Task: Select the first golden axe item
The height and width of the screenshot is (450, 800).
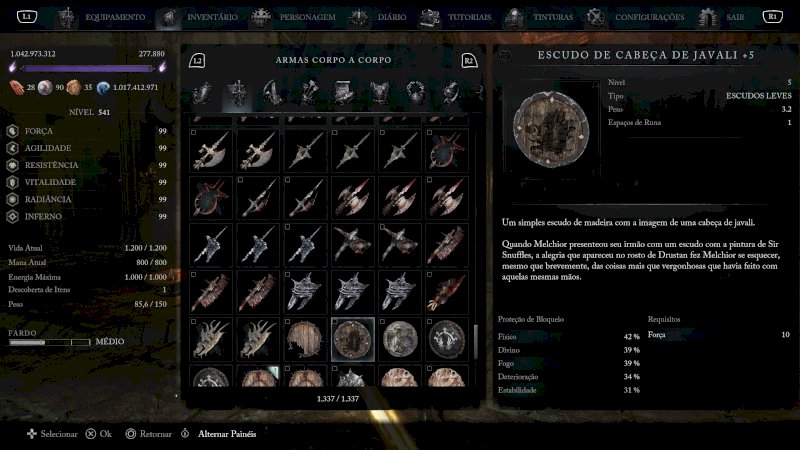Action: 210,151
